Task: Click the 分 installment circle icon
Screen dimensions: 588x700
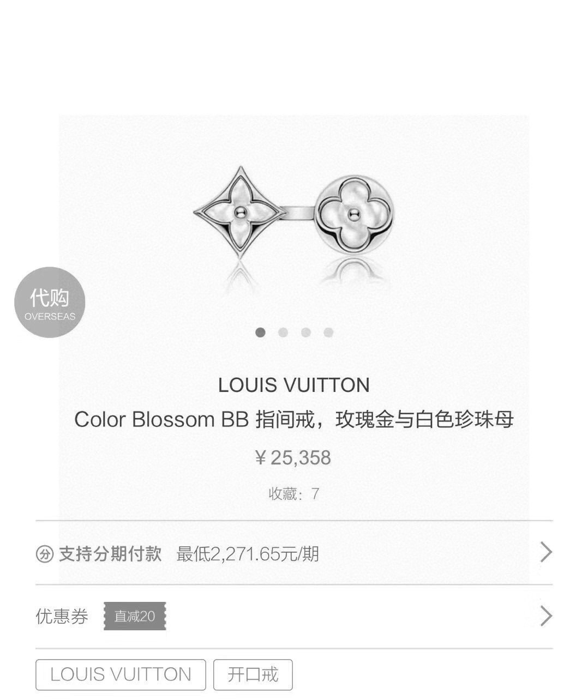Action: [x=45, y=554]
